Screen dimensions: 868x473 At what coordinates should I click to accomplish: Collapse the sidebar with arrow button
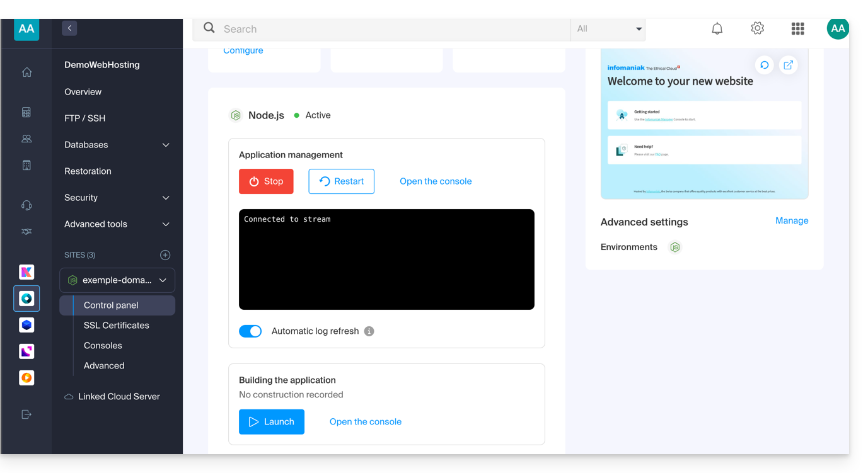pos(69,28)
